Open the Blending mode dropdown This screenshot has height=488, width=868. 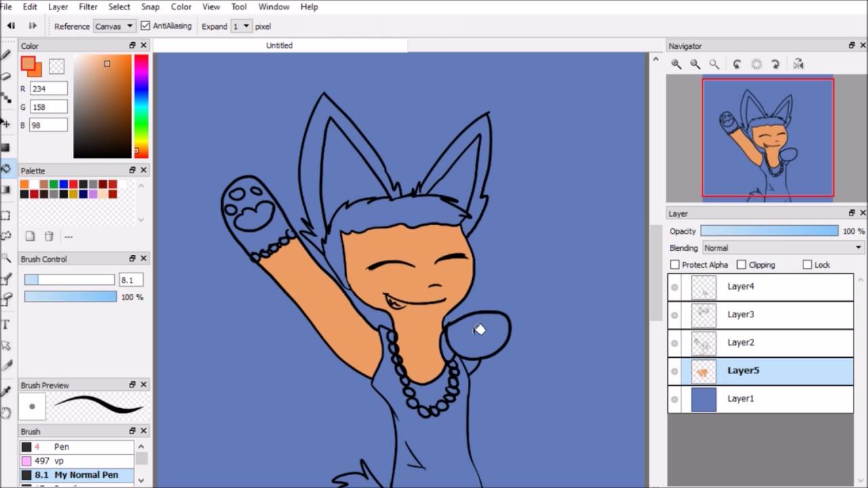coord(783,248)
